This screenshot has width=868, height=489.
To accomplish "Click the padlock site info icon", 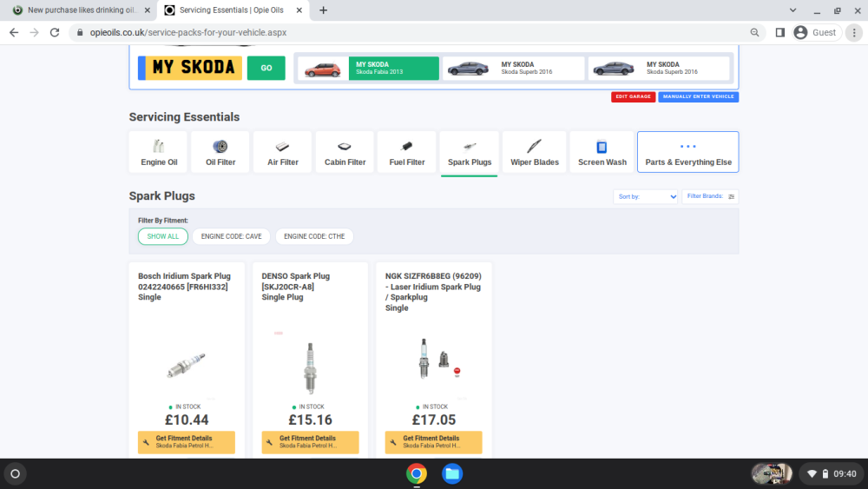I will point(80,33).
